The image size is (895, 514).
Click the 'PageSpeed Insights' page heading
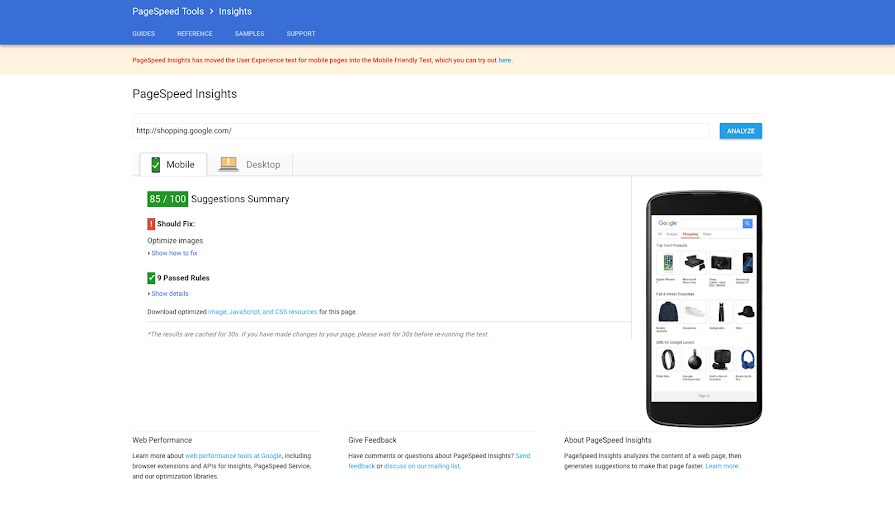[184, 94]
